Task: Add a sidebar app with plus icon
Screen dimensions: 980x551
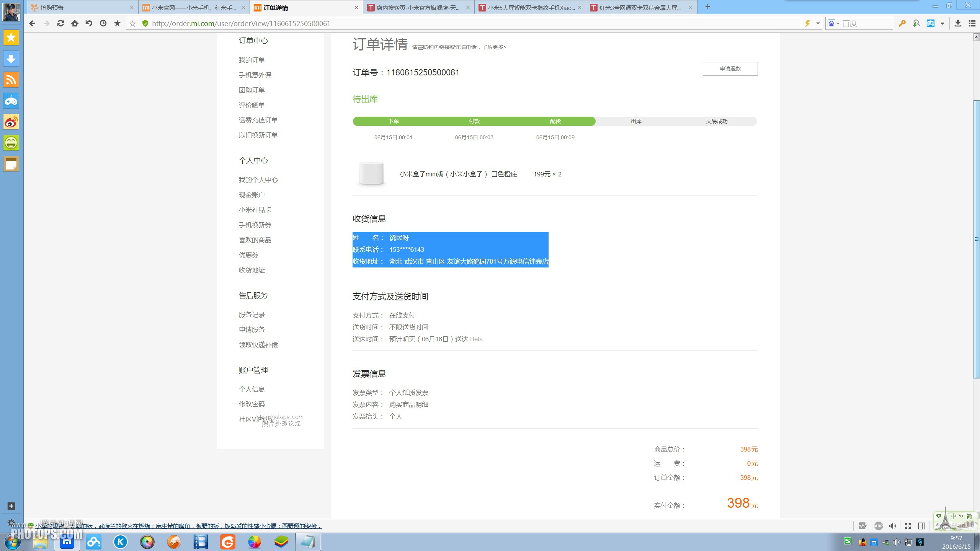Action: 11,506
